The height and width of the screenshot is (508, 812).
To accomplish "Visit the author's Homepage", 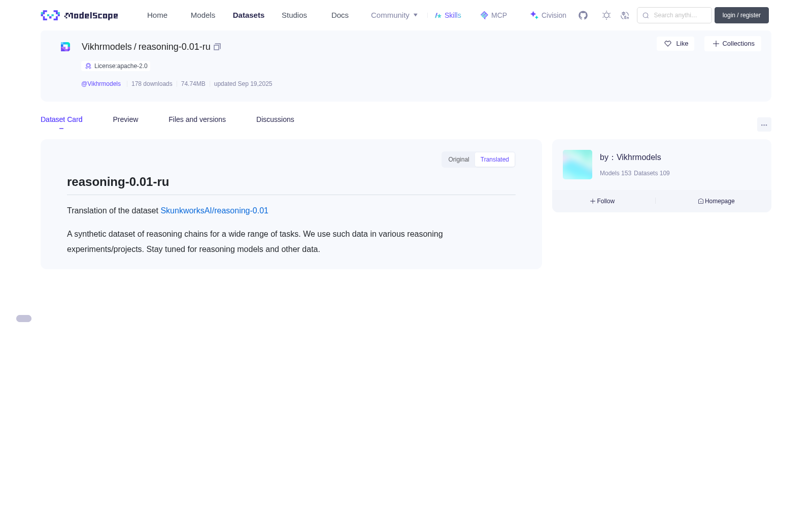I will pyautogui.click(x=716, y=201).
